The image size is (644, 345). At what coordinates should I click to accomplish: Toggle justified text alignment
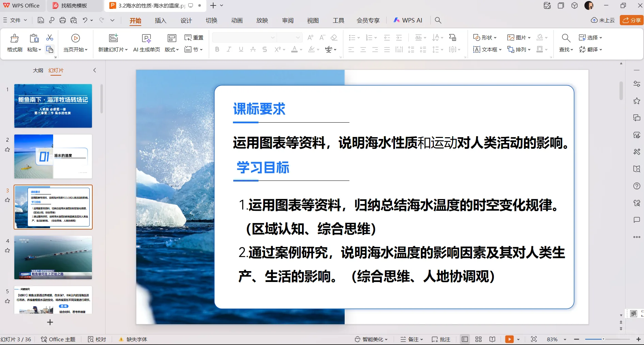[x=387, y=50]
